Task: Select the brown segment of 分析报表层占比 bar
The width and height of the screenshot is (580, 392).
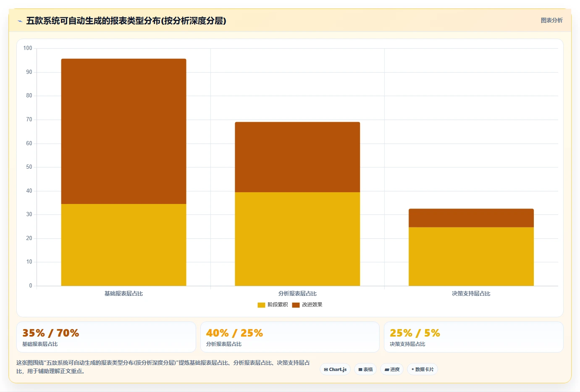Action: pos(297,157)
